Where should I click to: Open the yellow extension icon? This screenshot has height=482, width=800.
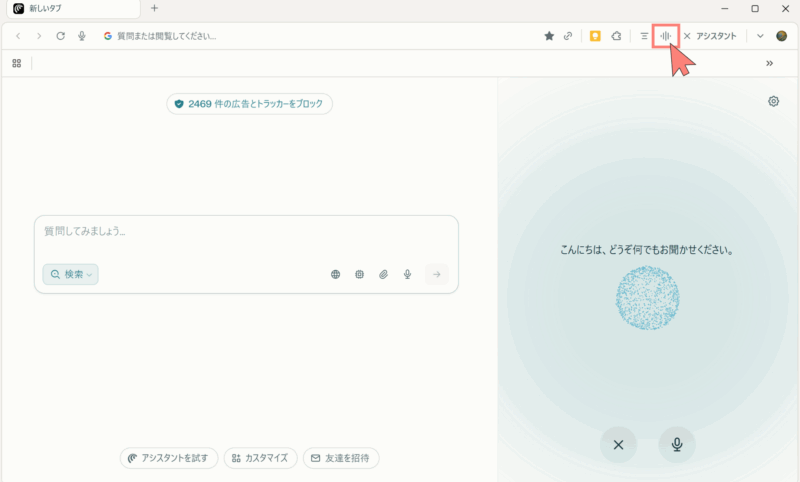point(595,36)
